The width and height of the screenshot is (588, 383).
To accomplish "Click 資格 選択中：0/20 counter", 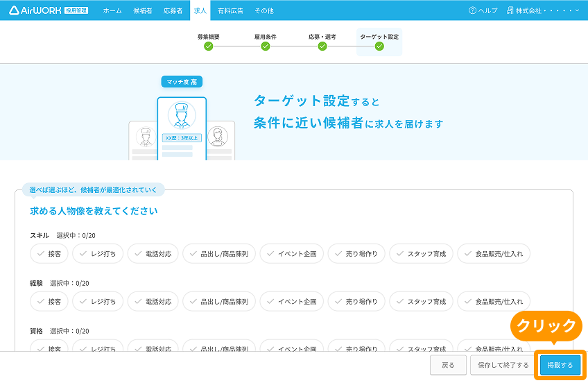I will click(69, 331).
